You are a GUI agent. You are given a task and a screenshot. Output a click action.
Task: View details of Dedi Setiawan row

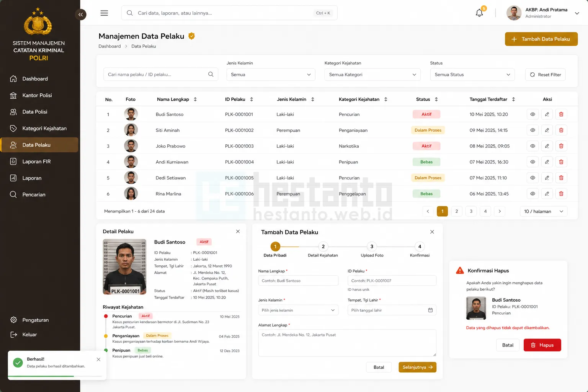[x=532, y=178]
